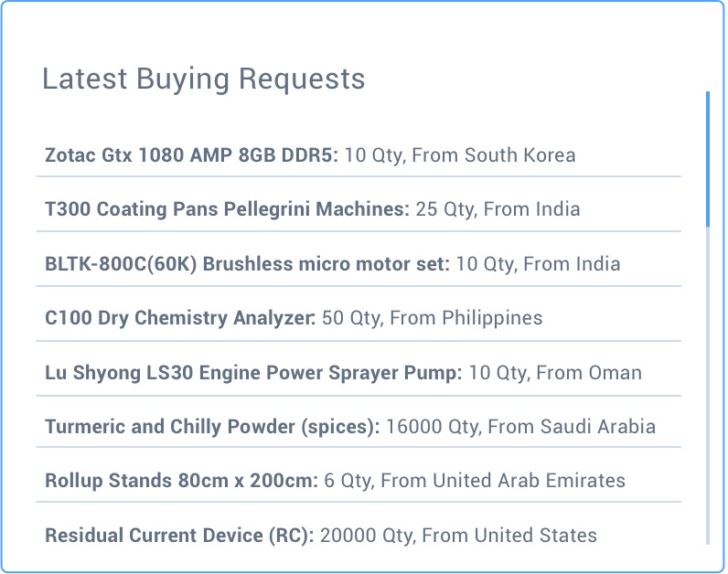Image resolution: width=728 pixels, height=574 pixels.
Task: Open the Zotac Gtx 1080 AMP request
Action: (x=191, y=154)
